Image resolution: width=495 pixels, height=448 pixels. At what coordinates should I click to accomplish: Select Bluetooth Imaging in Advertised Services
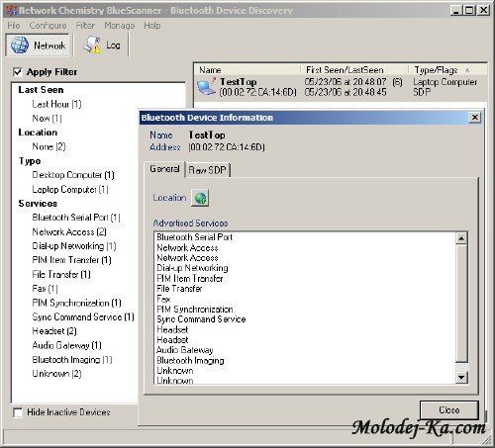pyautogui.click(x=190, y=360)
